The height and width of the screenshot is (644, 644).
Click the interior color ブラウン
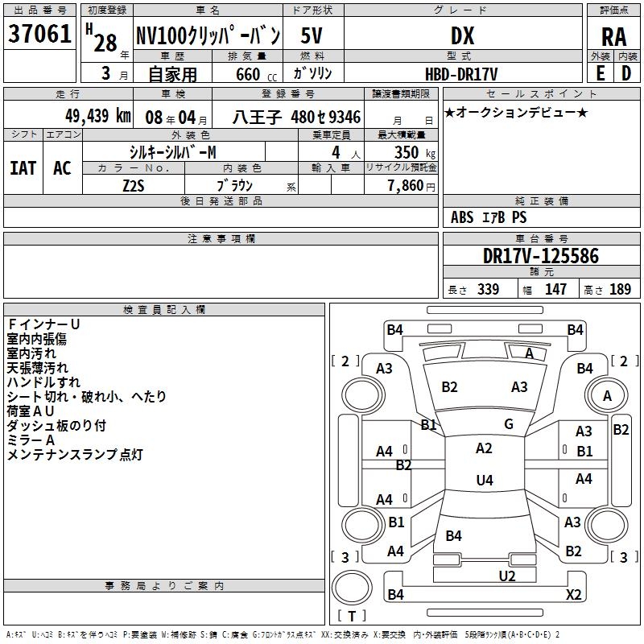point(234,185)
